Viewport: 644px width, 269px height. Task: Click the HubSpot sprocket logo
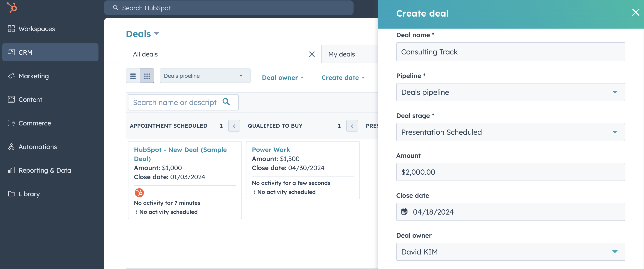coord(12,7)
